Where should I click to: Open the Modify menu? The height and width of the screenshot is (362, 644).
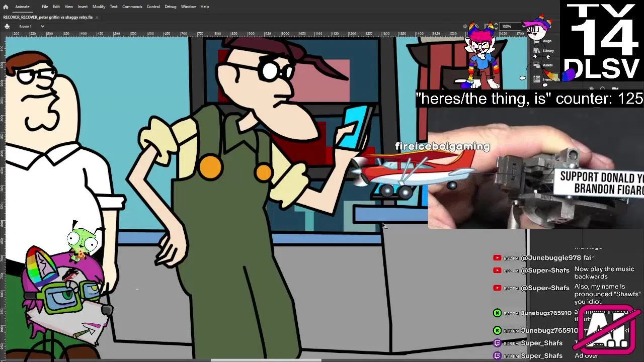point(99,7)
